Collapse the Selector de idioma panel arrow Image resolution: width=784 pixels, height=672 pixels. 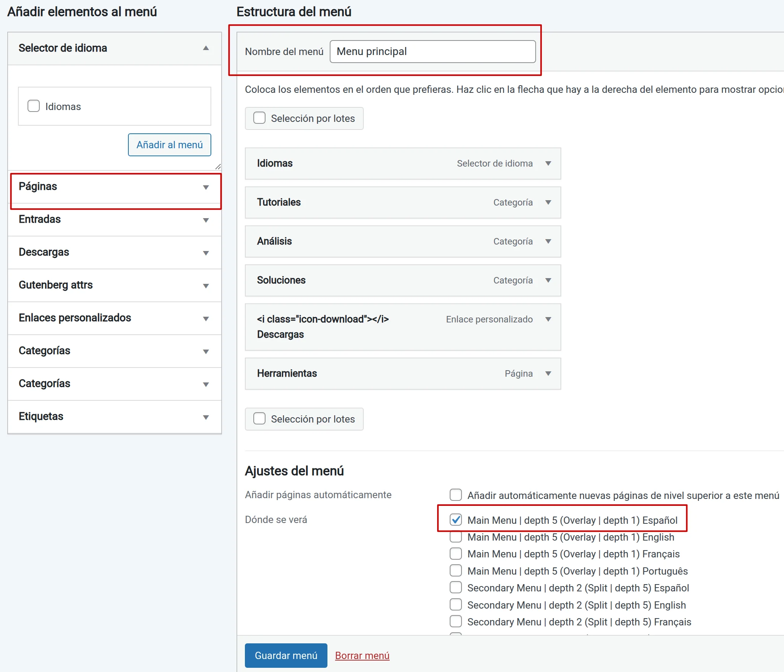206,48
